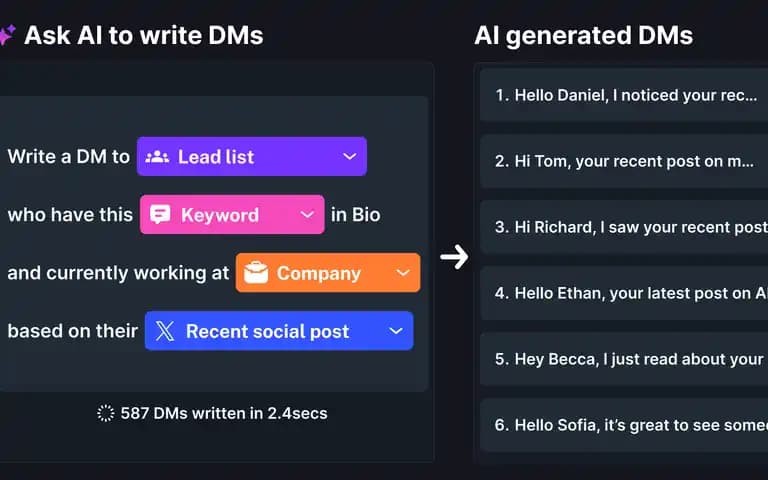Expand the Keyword dropdown chevron
This screenshot has height=480, width=768.
(307, 215)
